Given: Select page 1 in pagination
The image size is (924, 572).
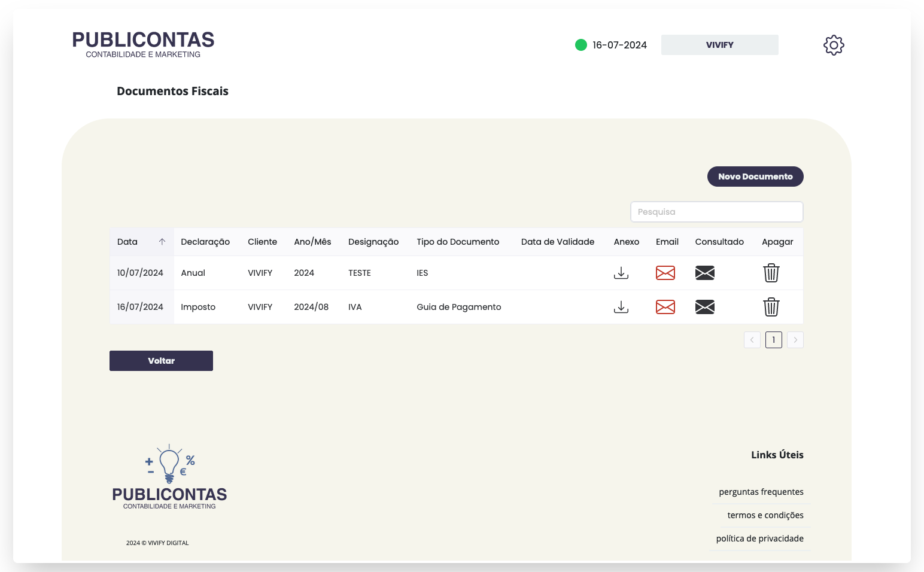Looking at the screenshot, I should [773, 340].
